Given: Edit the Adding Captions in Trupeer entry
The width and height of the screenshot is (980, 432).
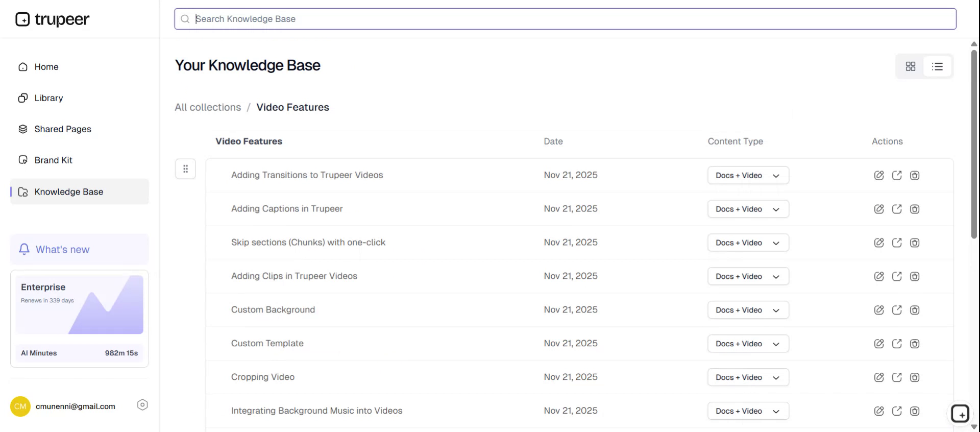Looking at the screenshot, I should pyautogui.click(x=879, y=209).
